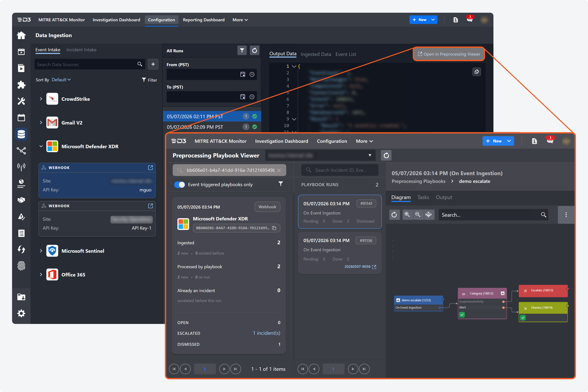588x392 pixels.
Task: Switch to the Incident Intake tab
Action: point(81,50)
